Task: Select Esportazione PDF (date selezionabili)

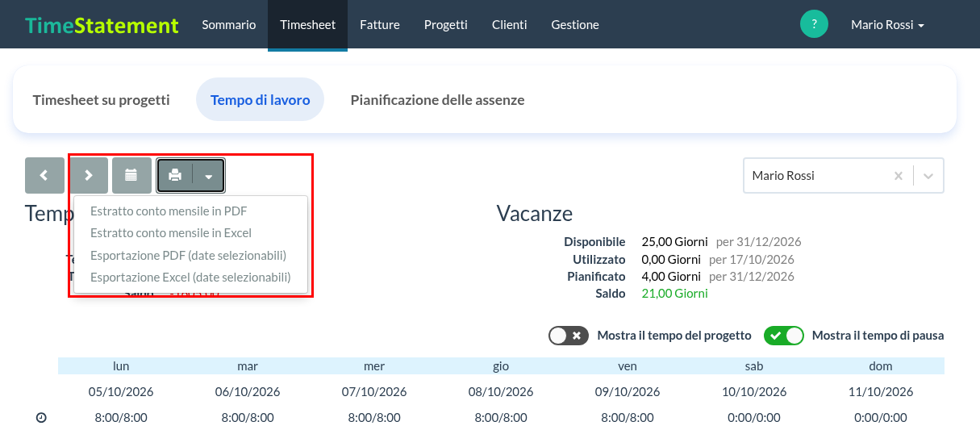Action: [188, 255]
